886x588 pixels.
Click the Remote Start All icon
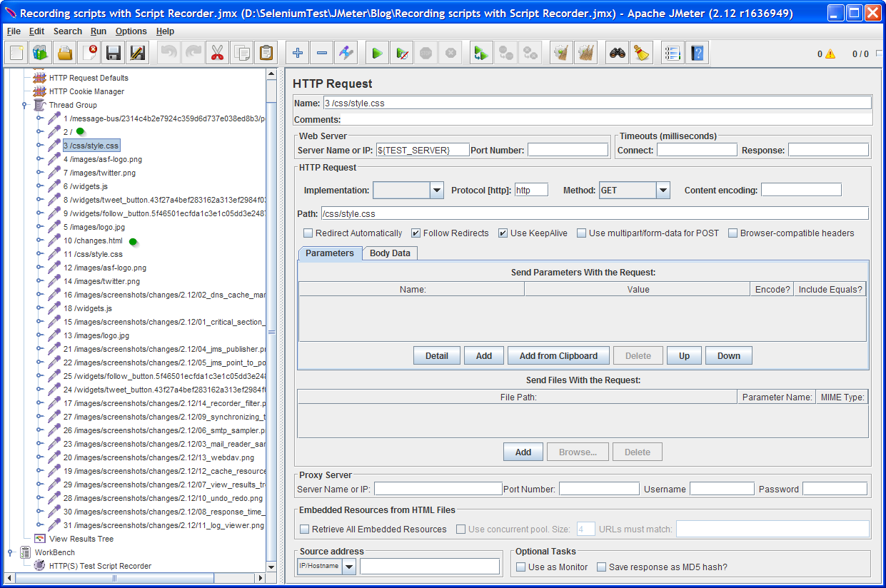482,53
